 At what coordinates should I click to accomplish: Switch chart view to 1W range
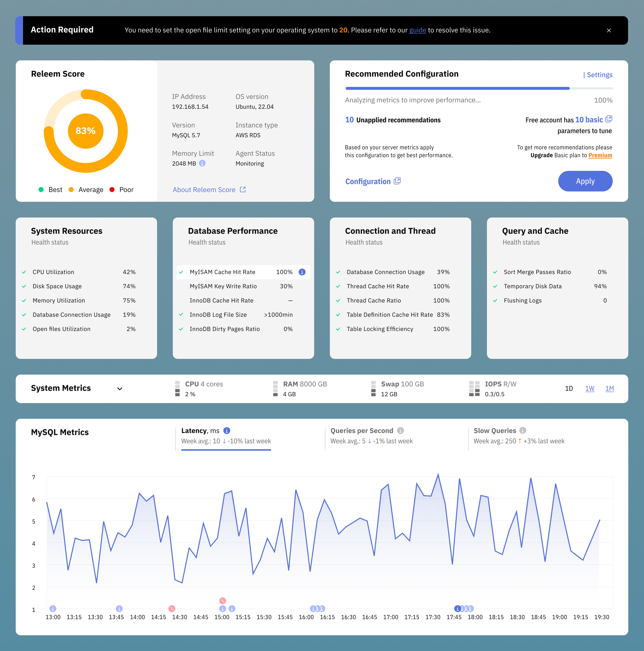coord(590,388)
